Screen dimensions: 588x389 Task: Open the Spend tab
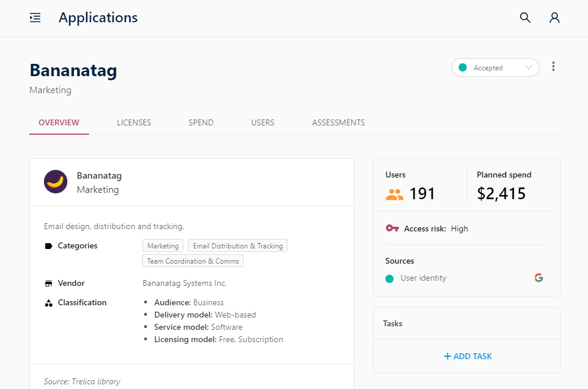[201, 122]
